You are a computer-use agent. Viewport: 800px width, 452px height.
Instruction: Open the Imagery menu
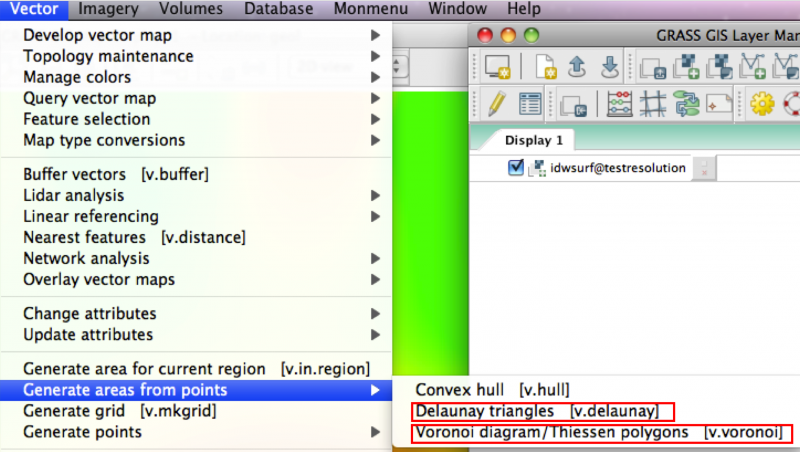108,9
